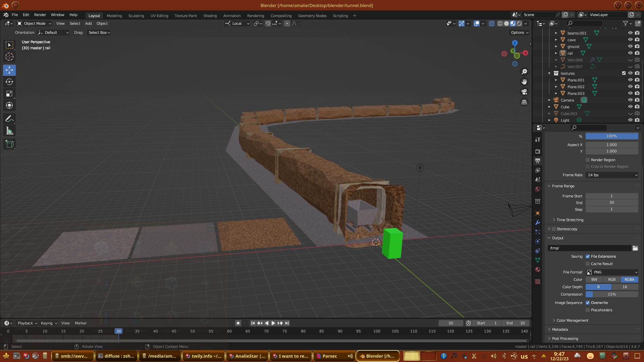Switch to the Shading workspace tab

[210, 16]
